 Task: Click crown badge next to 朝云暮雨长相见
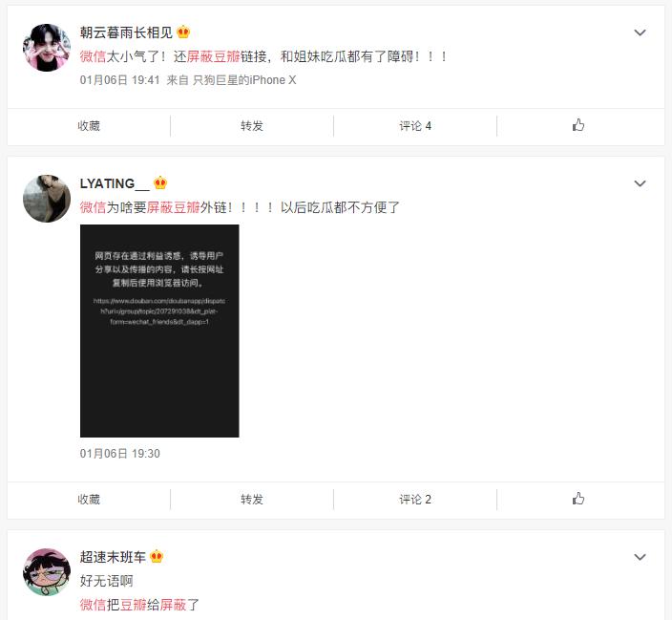[x=183, y=32]
